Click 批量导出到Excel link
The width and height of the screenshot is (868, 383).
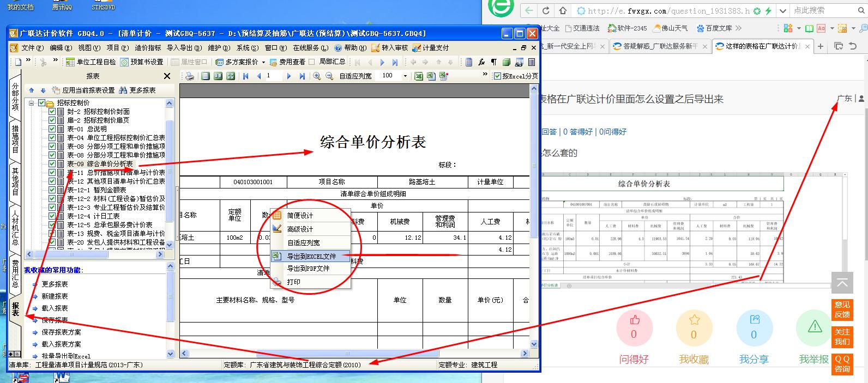(x=65, y=356)
